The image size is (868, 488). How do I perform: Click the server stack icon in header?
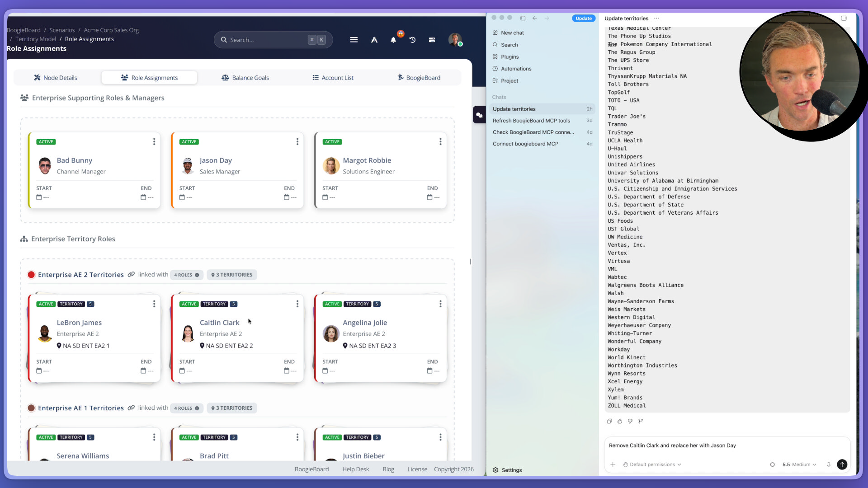point(432,40)
